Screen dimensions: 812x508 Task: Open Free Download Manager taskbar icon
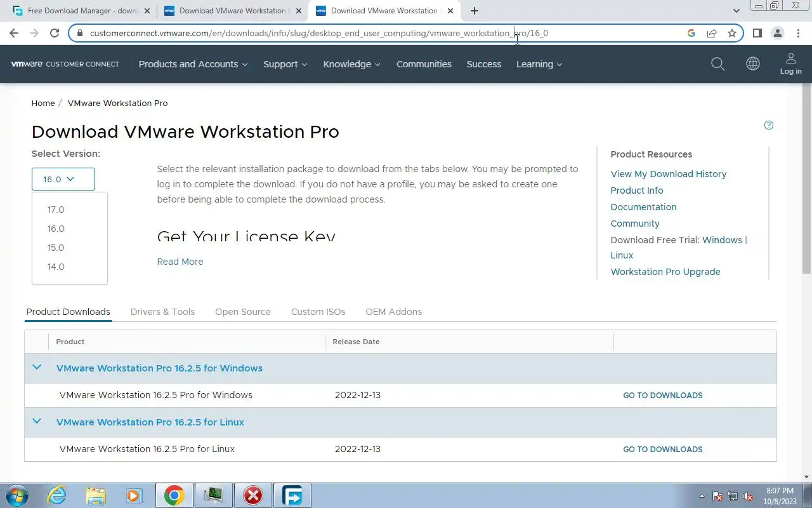point(292,495)
